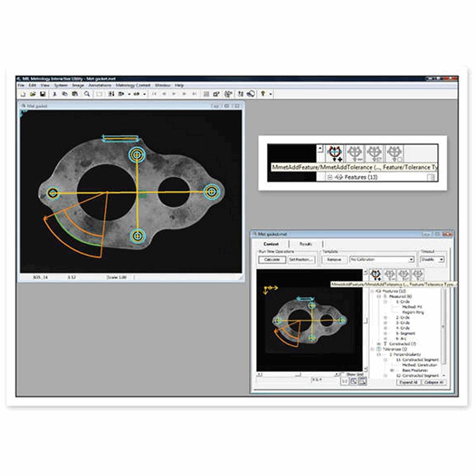Expand the Constructed (7) tree node
Viewport: 476px width, 476px height.
point(378,344)
